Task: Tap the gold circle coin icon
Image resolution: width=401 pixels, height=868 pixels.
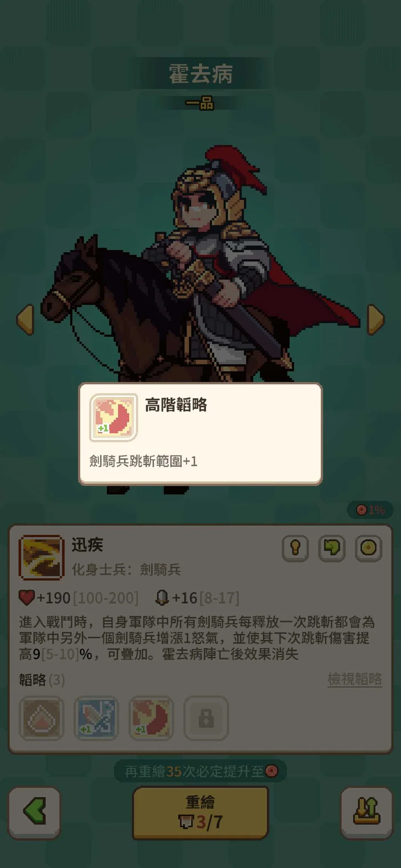Action: (x=368, y=548)
